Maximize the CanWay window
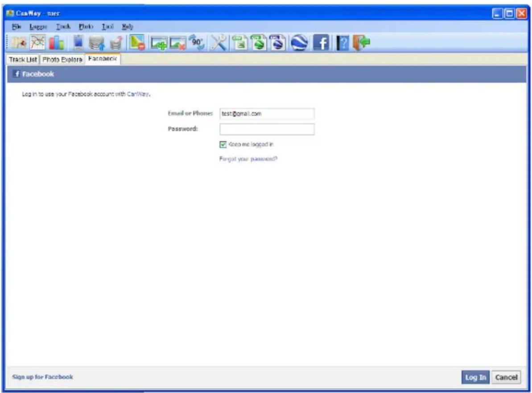Viewport: 532px width, 393px height. tap(509, 13)
